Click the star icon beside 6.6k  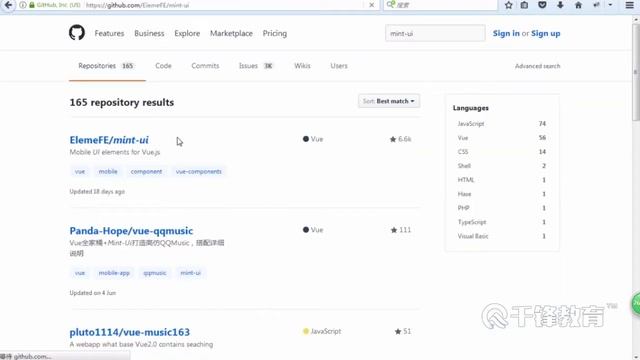(x=393, y=139)
